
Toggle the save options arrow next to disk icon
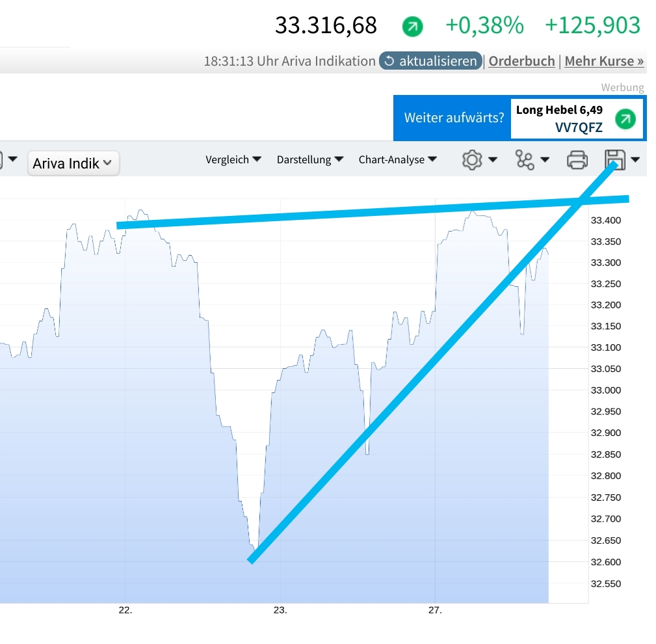coord(634,161)
